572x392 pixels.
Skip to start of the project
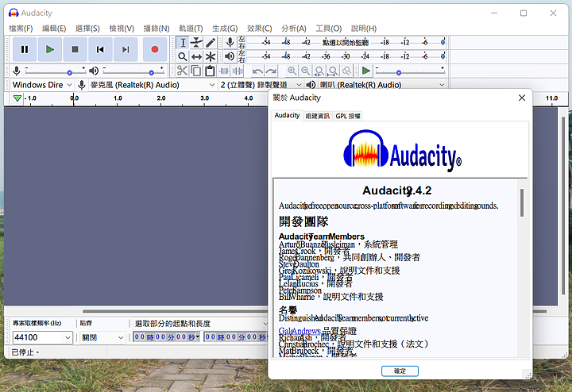click(100, 49)
